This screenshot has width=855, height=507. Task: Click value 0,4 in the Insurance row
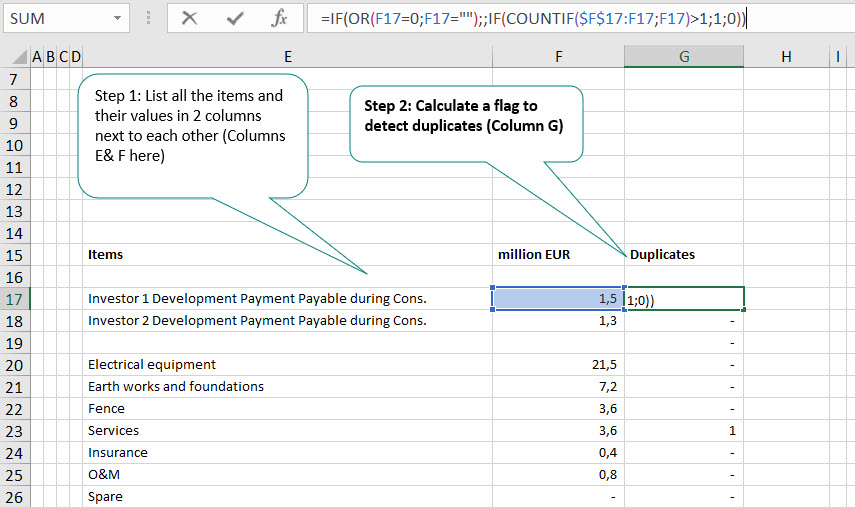point(558,452)
